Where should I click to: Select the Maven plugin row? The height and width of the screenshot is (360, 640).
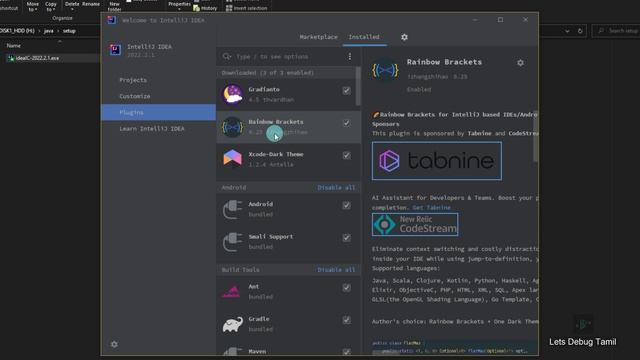click(288, 351)
